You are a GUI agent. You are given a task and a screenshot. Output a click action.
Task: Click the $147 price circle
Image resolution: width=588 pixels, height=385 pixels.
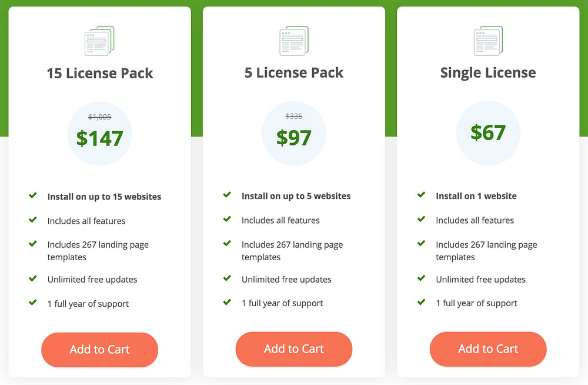tap(99, 134)
